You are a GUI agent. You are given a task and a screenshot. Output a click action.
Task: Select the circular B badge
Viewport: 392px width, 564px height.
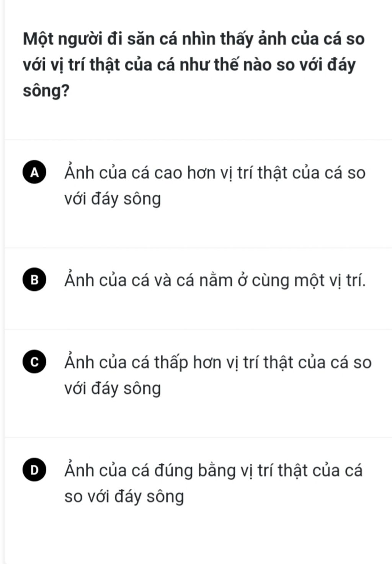tap(34, 280)
